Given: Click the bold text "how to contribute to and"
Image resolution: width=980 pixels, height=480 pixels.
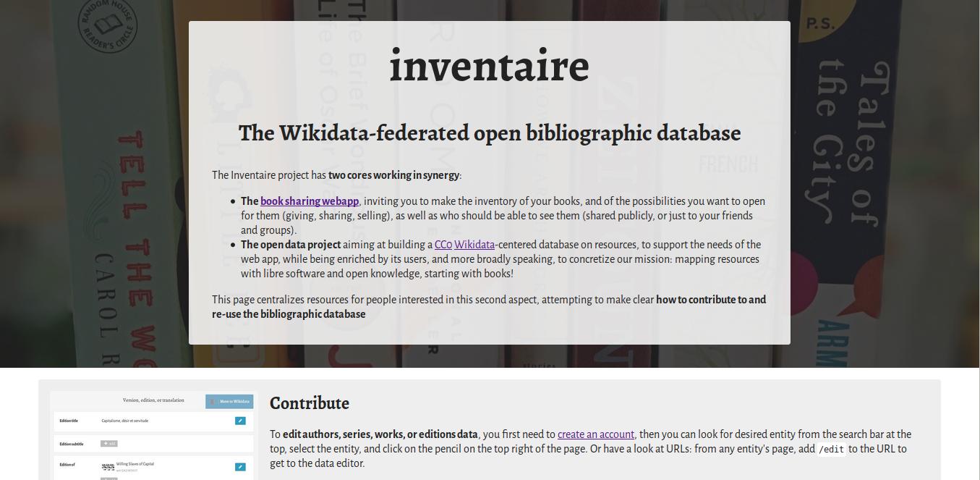Looking at the screenshot, I should [711, 300].
